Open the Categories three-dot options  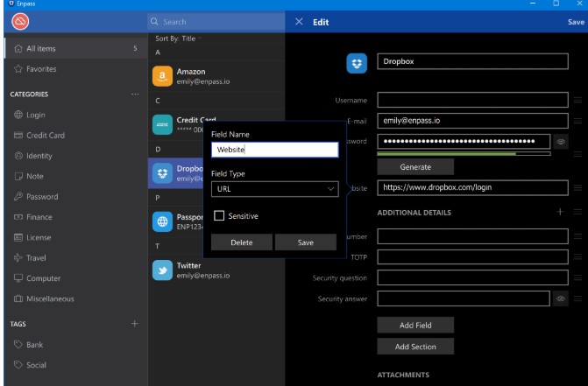134,94
